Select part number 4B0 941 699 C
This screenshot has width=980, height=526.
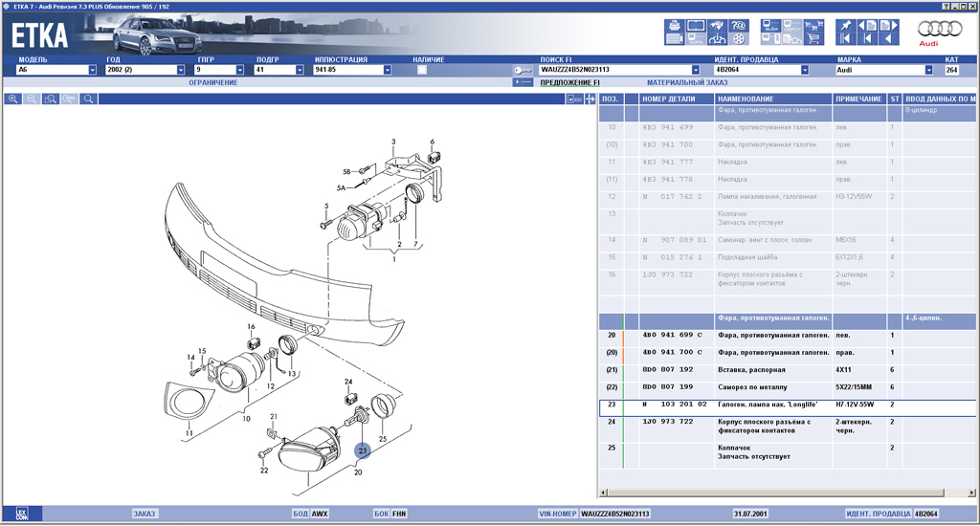(672, 336)
